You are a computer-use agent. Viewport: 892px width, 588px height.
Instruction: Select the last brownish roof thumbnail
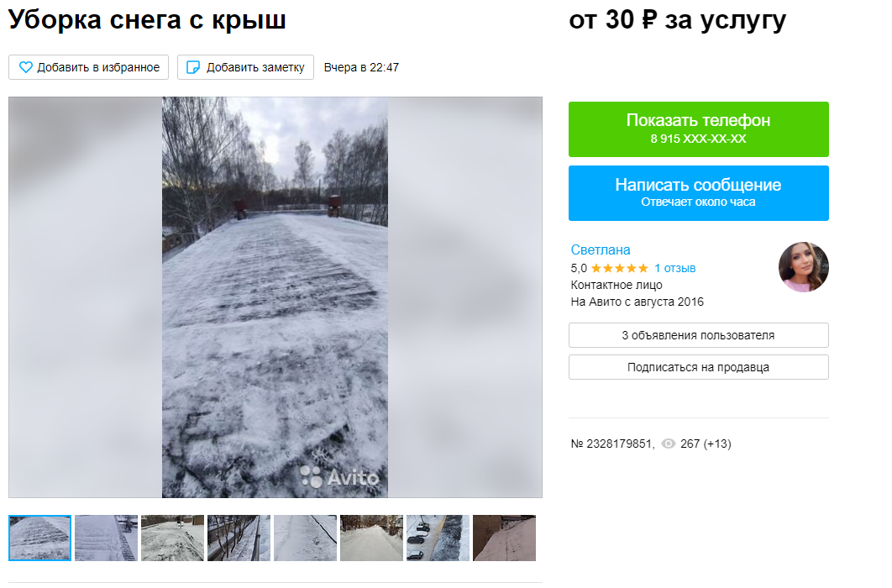(504, 538)
